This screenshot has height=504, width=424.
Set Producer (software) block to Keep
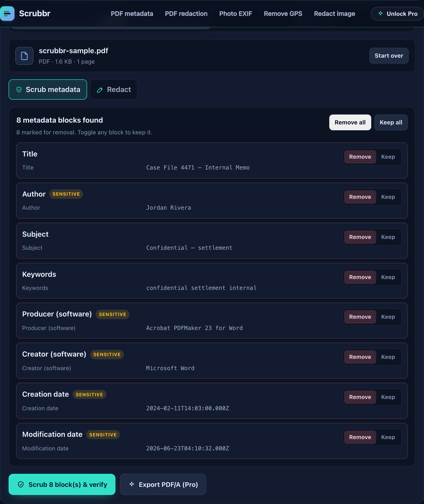[388, 317]
